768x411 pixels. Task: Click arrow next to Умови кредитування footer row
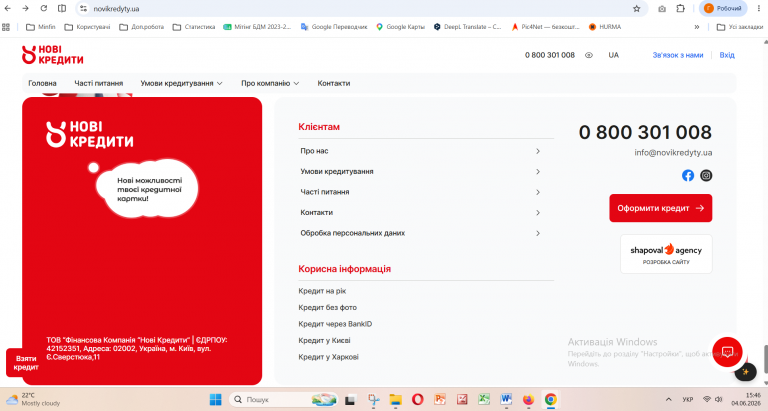pyautogui.click(x=538, y=171)
